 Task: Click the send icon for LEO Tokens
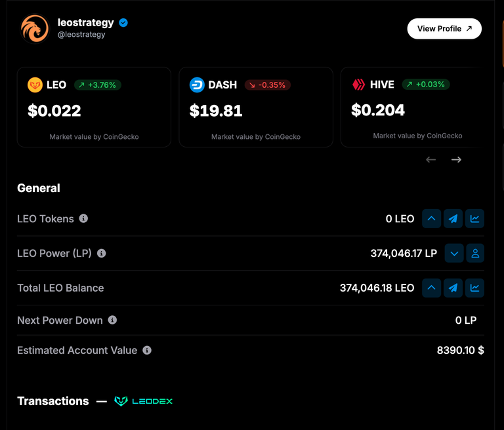(453, 219)
